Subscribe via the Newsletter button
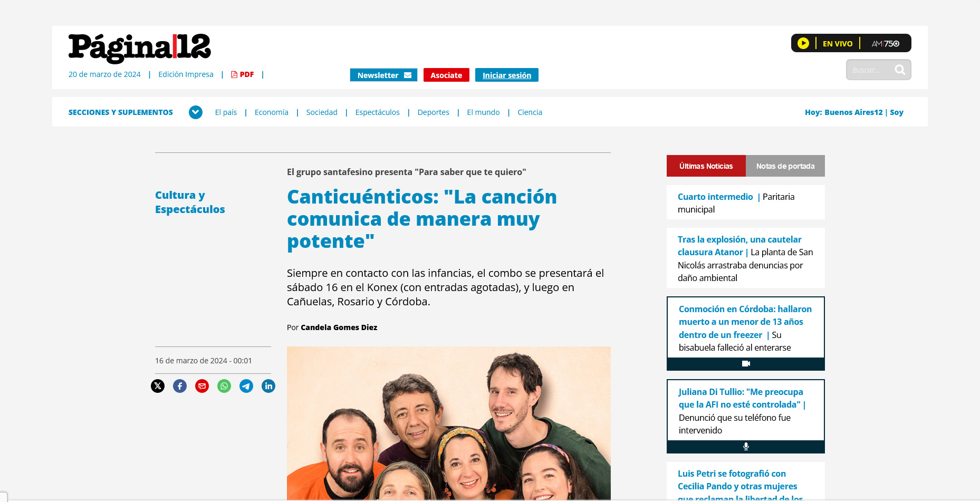 (x=383, y=75)
